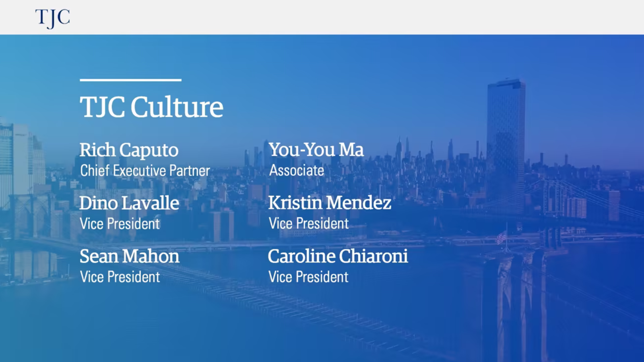Click Vice President under Kristin Mendez

(x=308, y=223)
